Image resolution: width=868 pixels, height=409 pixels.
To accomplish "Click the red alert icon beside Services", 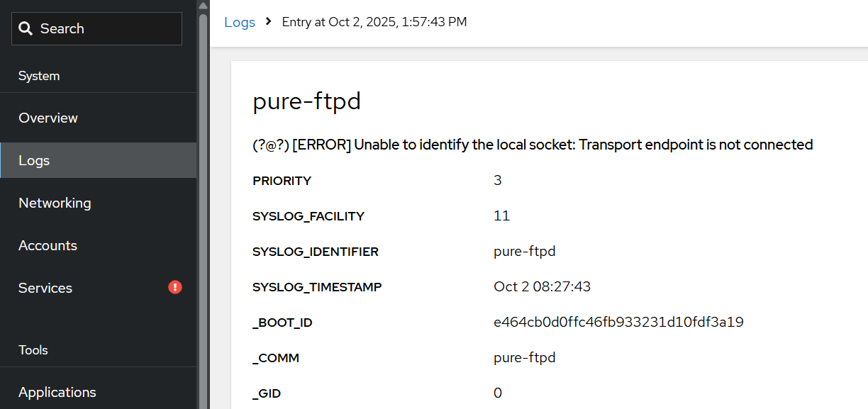I will click(175, 287).
